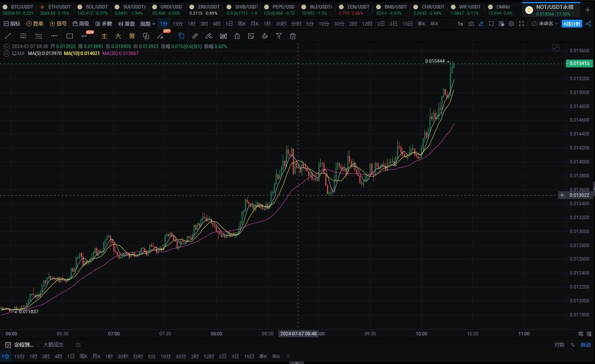Select the 1日 timeframe in top toolbar
This screenshot has width=595, height=364.
coord(229,24)
